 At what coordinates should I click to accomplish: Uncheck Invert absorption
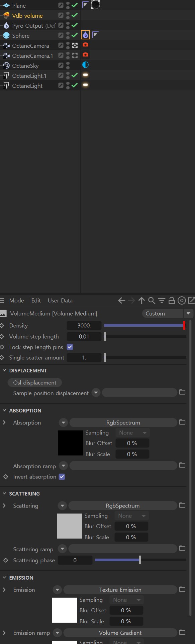click(62, 476)
